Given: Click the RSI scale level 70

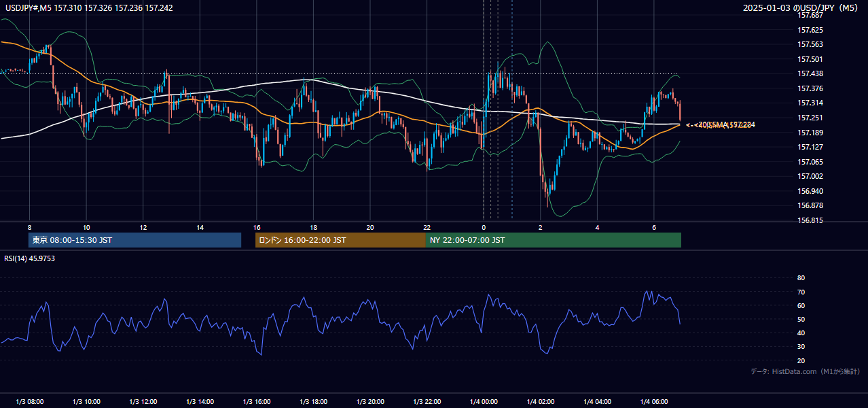Looking at the screenshot, I should 801,292.
